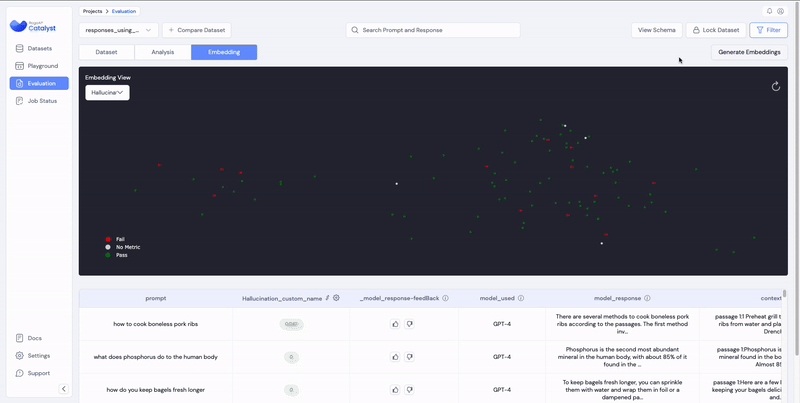The height and width of the screenshot is (403, 800).
Task: Open the Filter options
Action: (x=768, y=30)
